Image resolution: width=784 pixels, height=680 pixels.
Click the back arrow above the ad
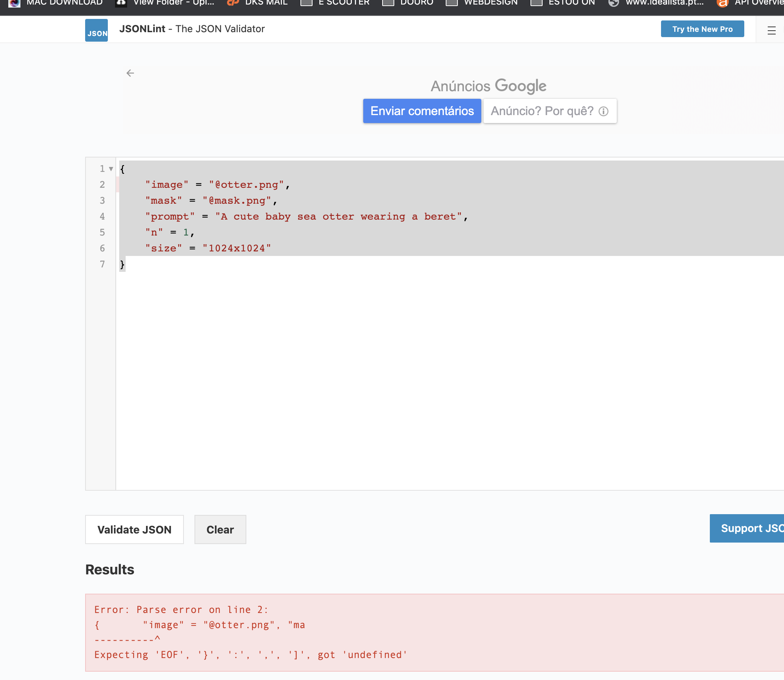131,73
